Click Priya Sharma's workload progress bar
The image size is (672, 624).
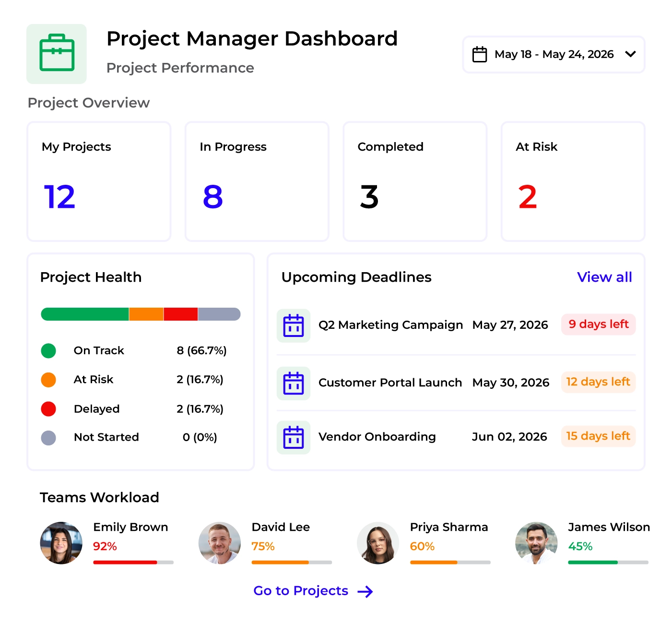tap(450, 562)
